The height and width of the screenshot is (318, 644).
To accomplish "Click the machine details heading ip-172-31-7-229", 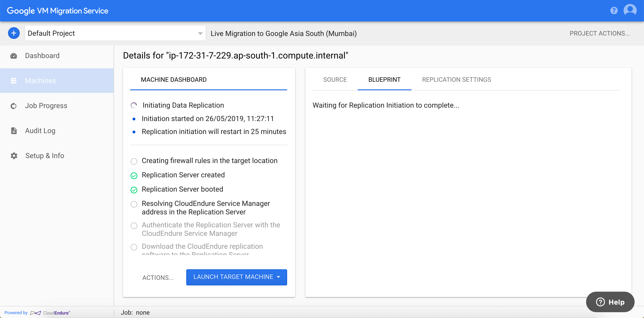I will (x=235, y=55).
